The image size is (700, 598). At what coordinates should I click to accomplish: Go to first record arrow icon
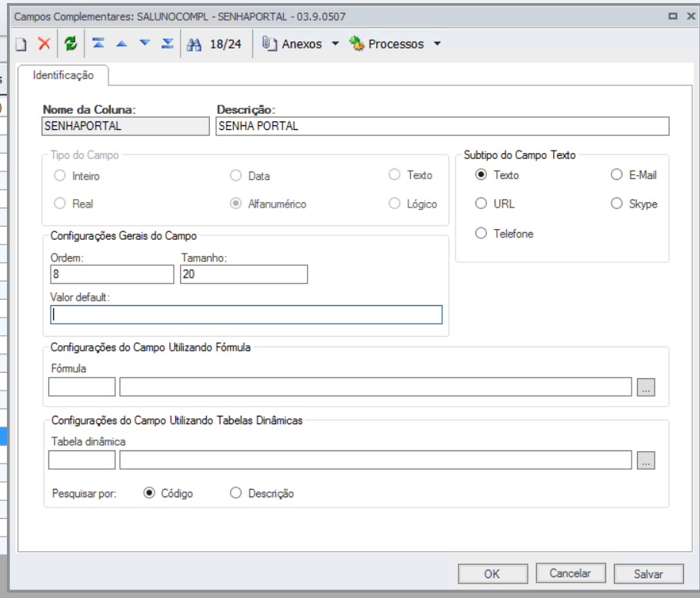tap(98, 43)
